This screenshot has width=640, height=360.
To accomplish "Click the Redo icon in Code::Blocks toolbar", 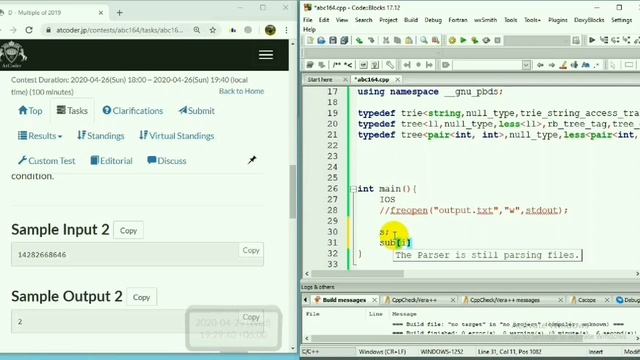I will click(371, 40).
